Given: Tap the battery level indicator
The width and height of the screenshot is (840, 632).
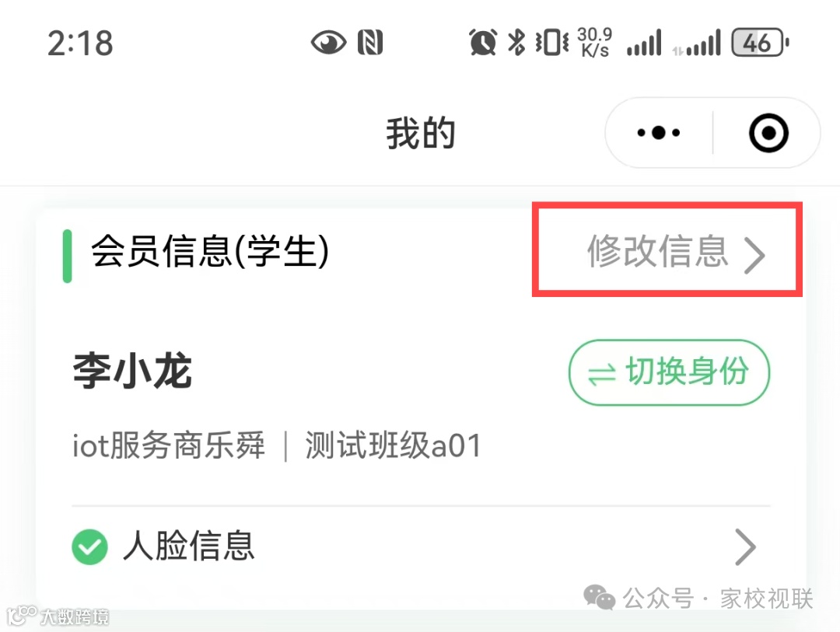Looking at the screenshot, I should pyautogui.click(x=760, y=42).
